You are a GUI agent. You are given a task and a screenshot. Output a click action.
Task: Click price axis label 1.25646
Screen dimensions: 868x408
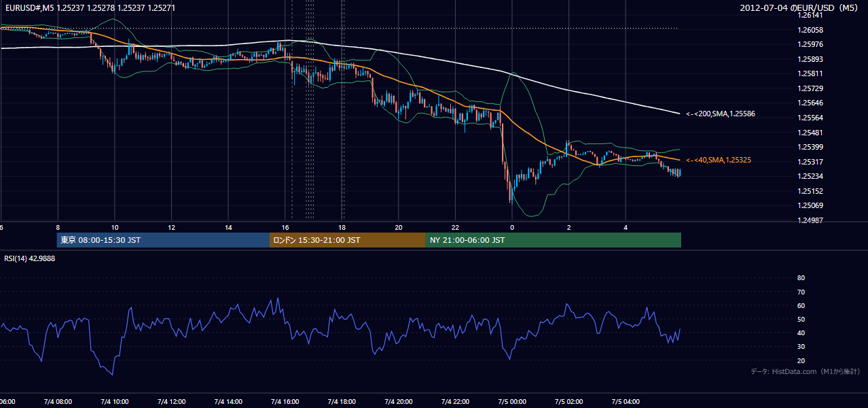tap(810, 103)
